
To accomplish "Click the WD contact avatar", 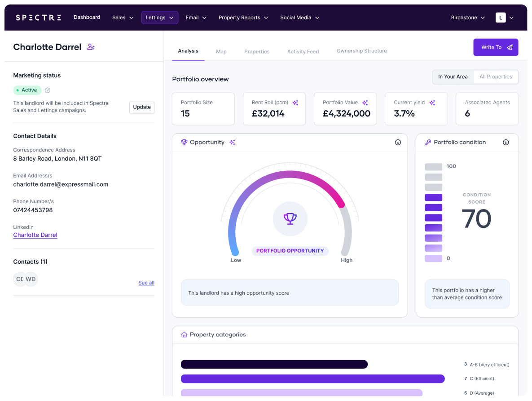I will (x=31, y=279).
